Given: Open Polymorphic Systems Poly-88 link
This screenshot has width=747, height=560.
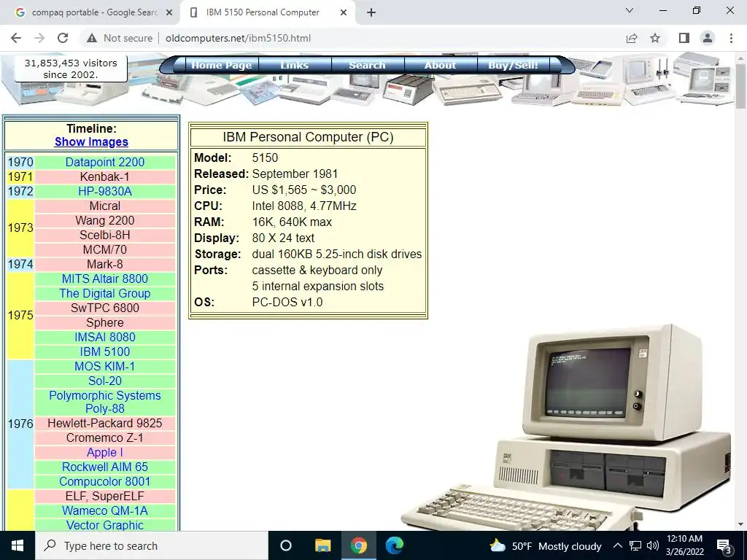Looking at the screenshot, I should click(105, 402).
